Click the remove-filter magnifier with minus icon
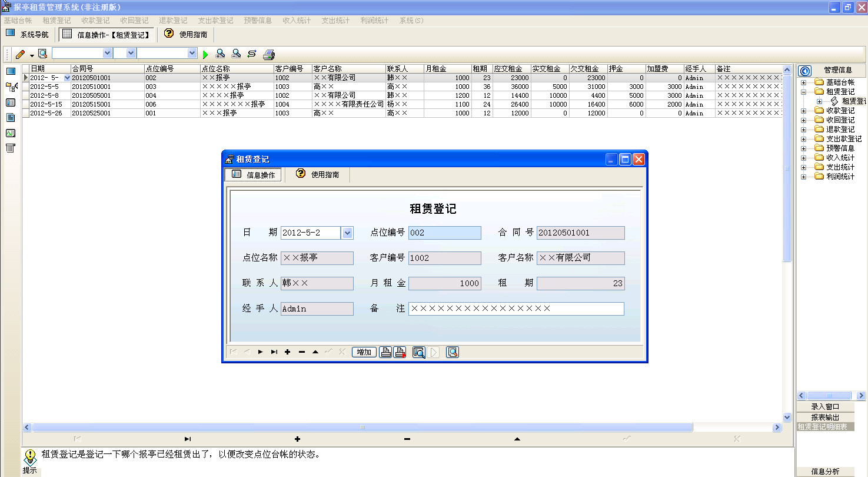Viewport: 868px width, 477px height. click(236, 54)
